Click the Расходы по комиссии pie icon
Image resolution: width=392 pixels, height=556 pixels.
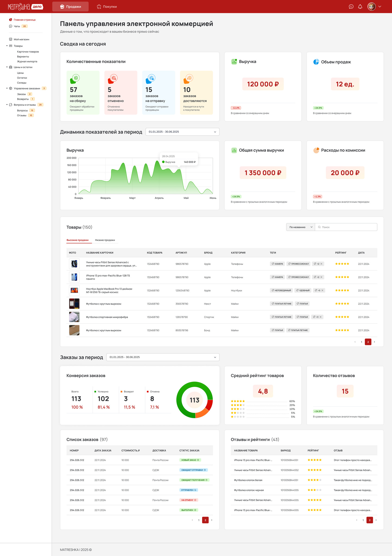tap(316, 150)
